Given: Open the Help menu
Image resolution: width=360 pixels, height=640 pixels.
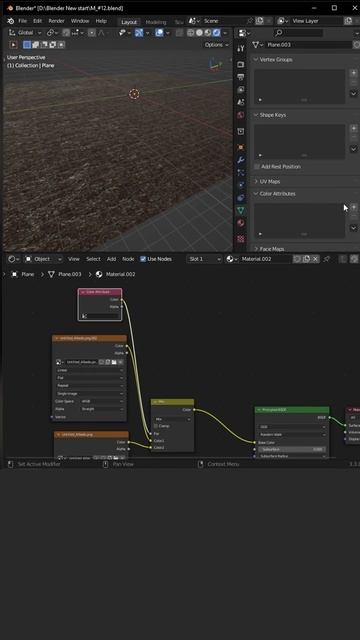Looking at the screenshot, I should point(101,21).
